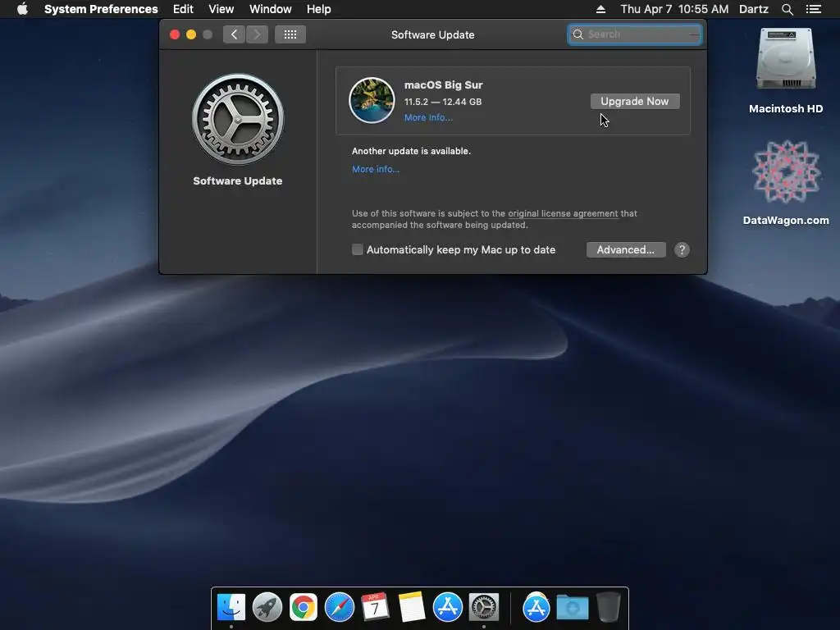This screenshot has width=840, height=630.
Task: Open Notes from the Dock
Action: 412,607
